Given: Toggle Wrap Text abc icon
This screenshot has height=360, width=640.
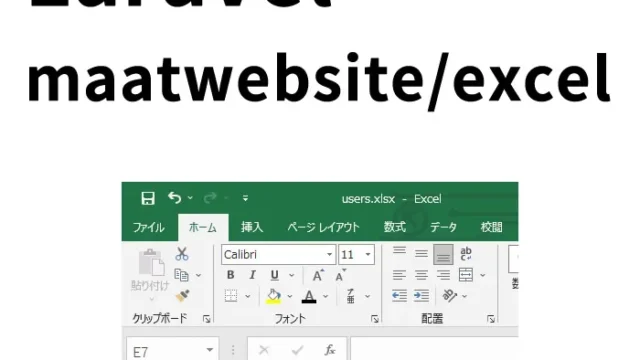Looking at the screenshot, I should pos(466,254).
